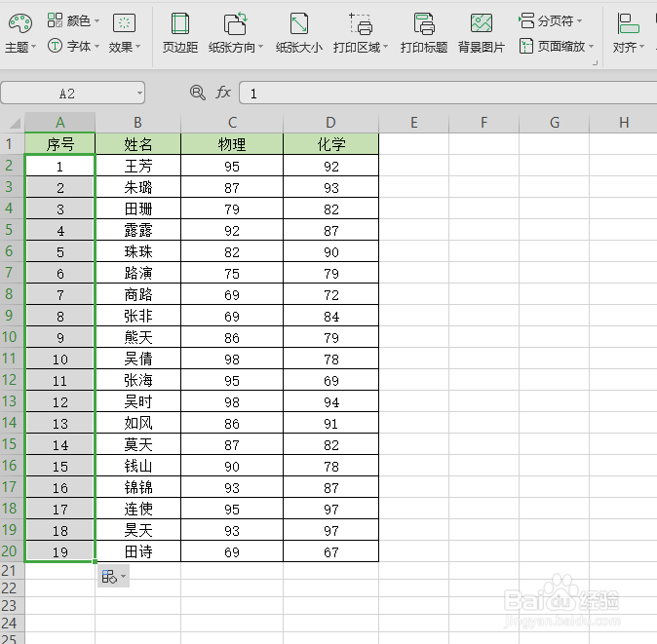The height and width of the screenshot is (644, 657).
Task: Select column F header
Action: click(x=483, y=123)
